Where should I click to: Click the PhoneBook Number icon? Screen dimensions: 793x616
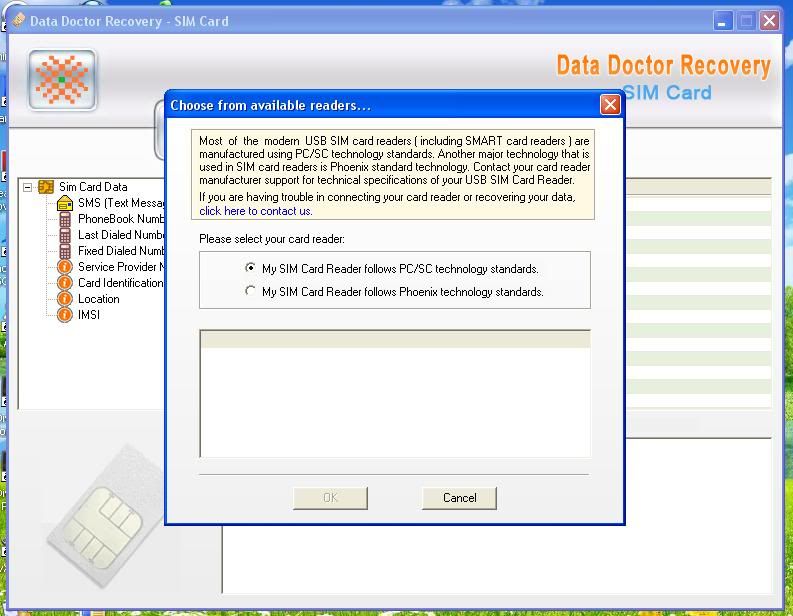tap(65, 219)
